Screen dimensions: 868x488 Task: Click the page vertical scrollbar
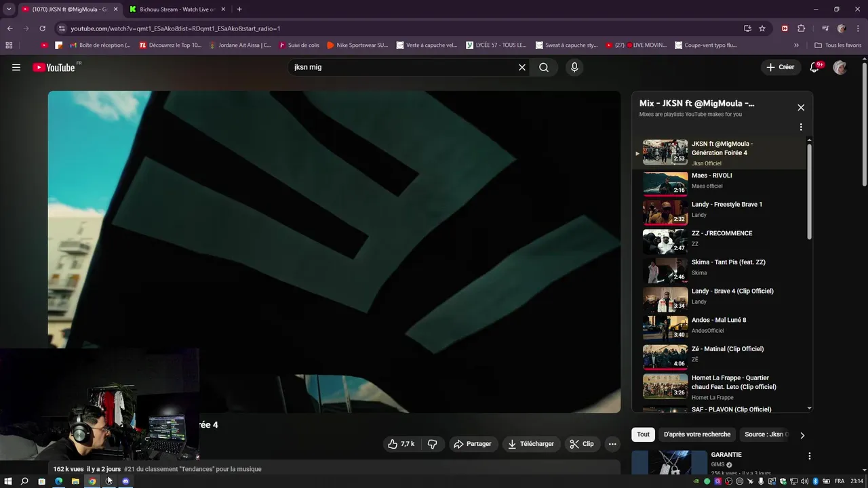pyautogui.click(x=865, y=125)
